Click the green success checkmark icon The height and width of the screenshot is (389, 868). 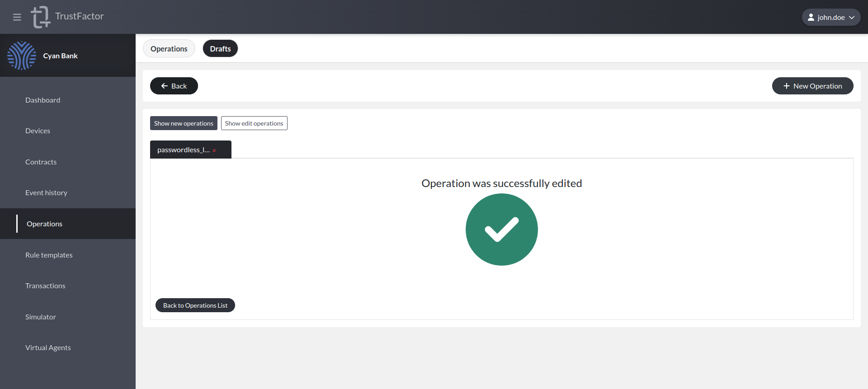click(x=502, y=230)
